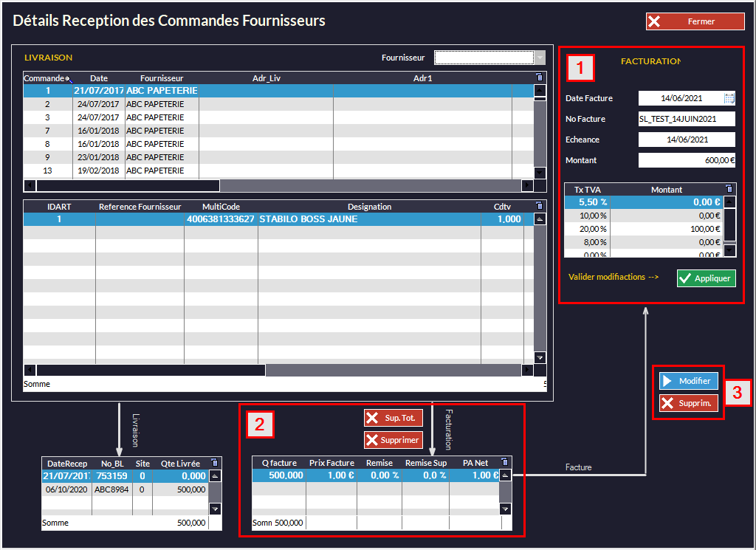Click the red Supprimer button
Screen dimensions: 756x550
(x=393, y=440)
